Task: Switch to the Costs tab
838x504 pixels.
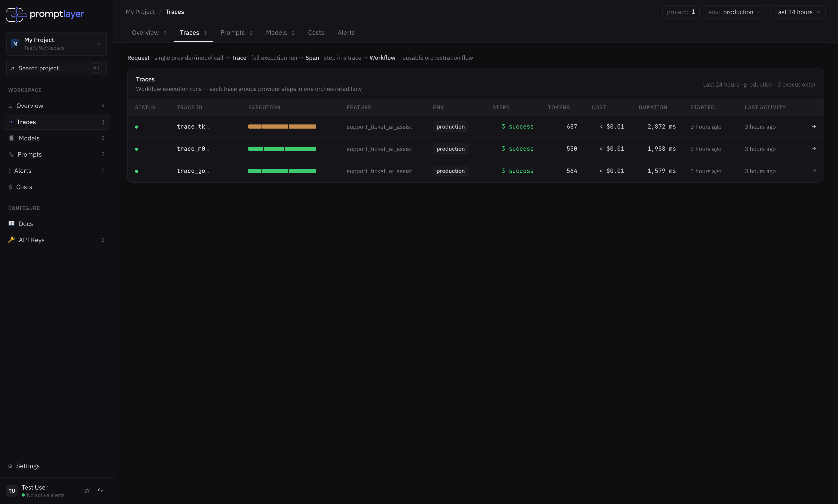Action: (316, 33)
